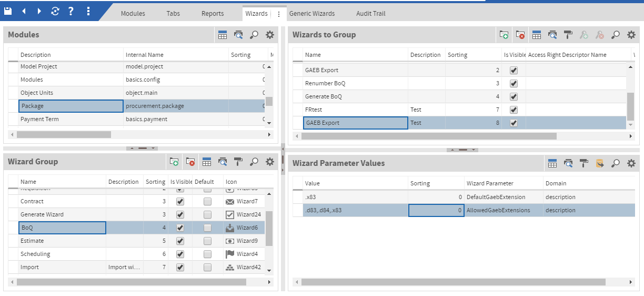Click Modules horizontal scroll right arrow
The width and height of the screenshot is (644, 296).
coord(269,134)
